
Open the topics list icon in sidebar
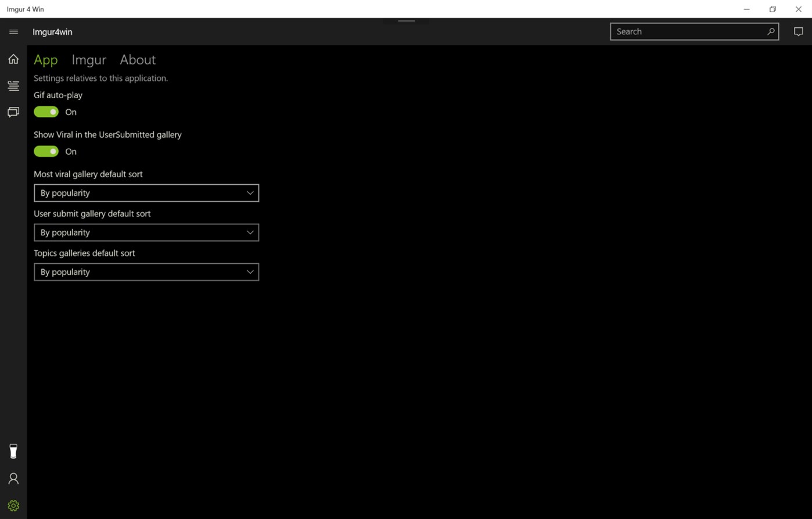tap(13, 86)
